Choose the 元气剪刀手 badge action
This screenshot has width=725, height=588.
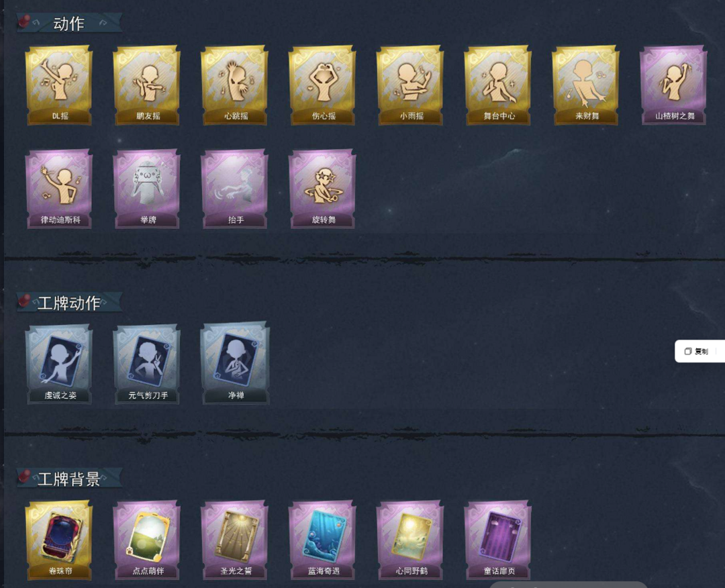(x=147, y=364)
